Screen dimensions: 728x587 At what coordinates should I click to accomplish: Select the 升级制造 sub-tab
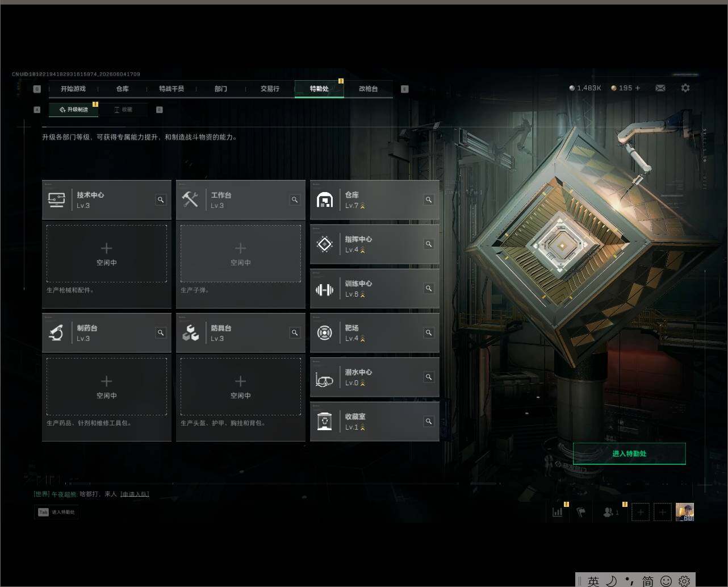(x=73, y=110)
